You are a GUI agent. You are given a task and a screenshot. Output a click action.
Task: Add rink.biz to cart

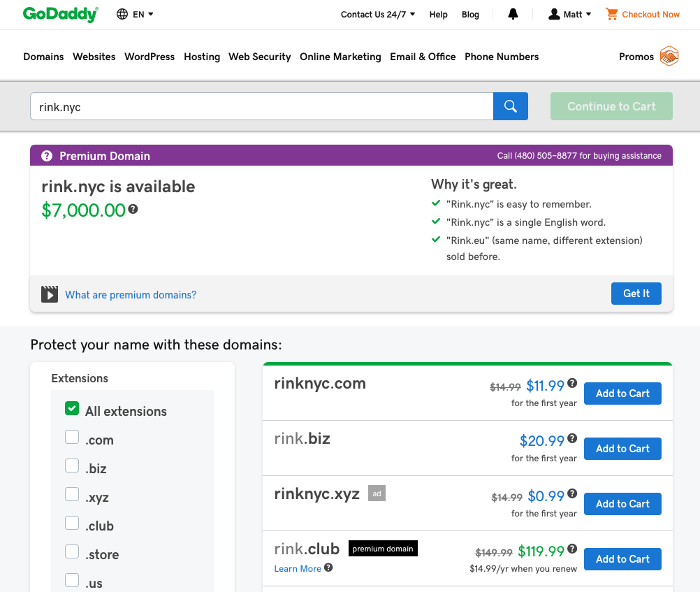pyautogui.click(x=622, y=449)
